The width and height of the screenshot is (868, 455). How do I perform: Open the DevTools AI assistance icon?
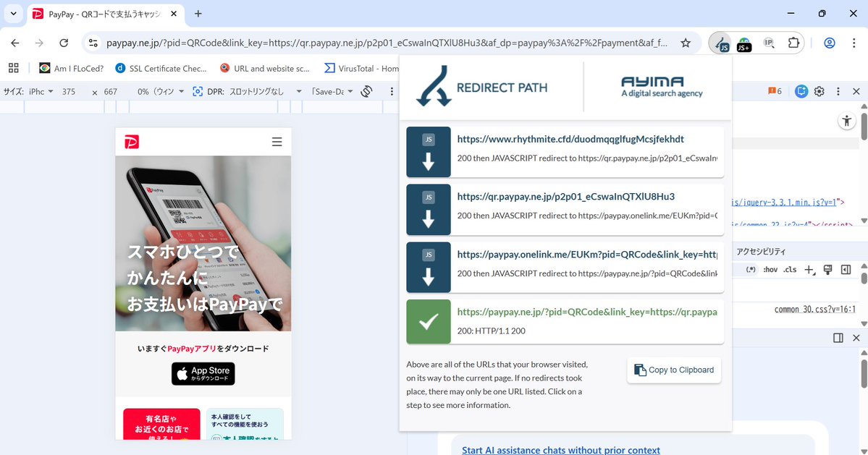click(801, 91)
